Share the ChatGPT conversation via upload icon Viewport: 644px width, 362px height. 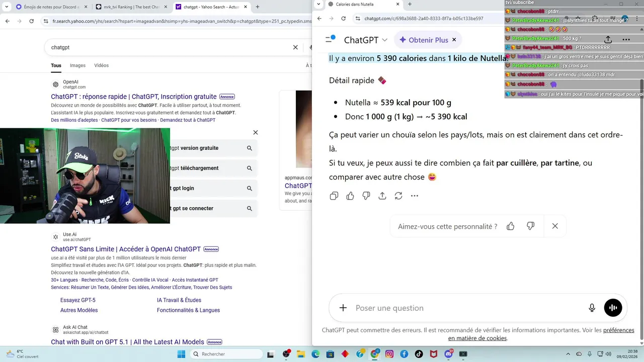pyautogui.click(x=608, y=39)
